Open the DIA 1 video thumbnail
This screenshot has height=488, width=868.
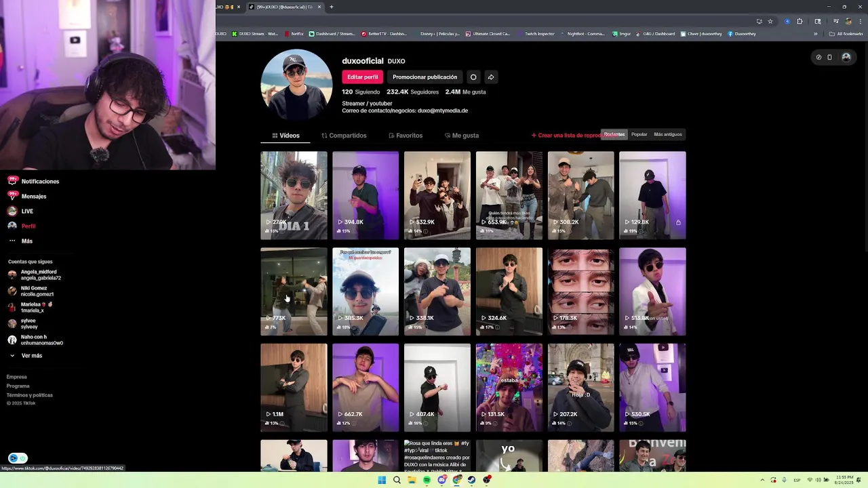coord(294,195)
